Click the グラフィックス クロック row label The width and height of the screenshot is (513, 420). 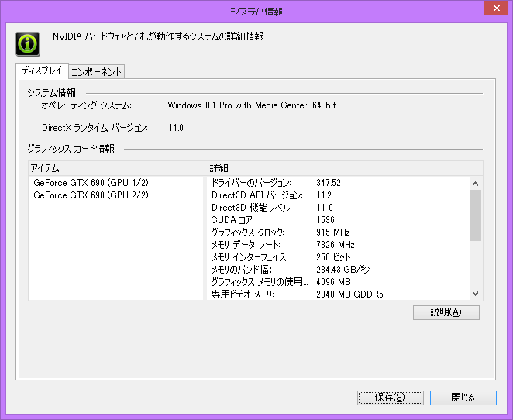click(x=247, y=232)
